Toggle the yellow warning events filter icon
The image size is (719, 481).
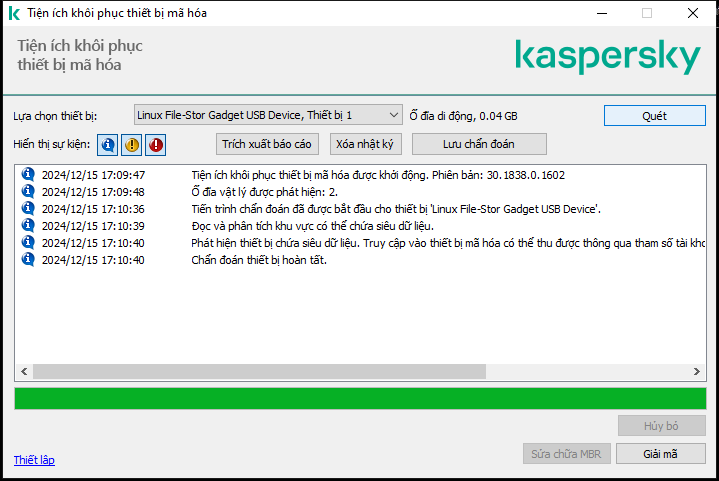click(x=132, y=145)
